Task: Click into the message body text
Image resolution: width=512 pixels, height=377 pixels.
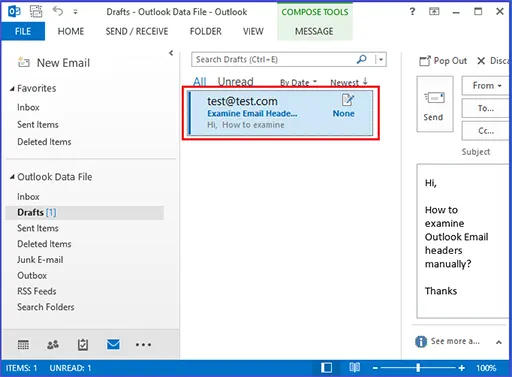Action: (464, 241)
